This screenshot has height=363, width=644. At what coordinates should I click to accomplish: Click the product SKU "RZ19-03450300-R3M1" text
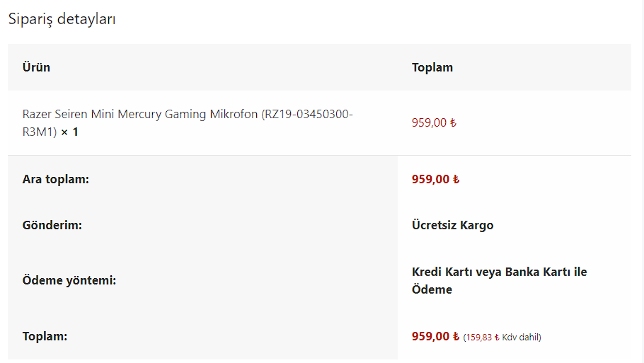point(308,114)
